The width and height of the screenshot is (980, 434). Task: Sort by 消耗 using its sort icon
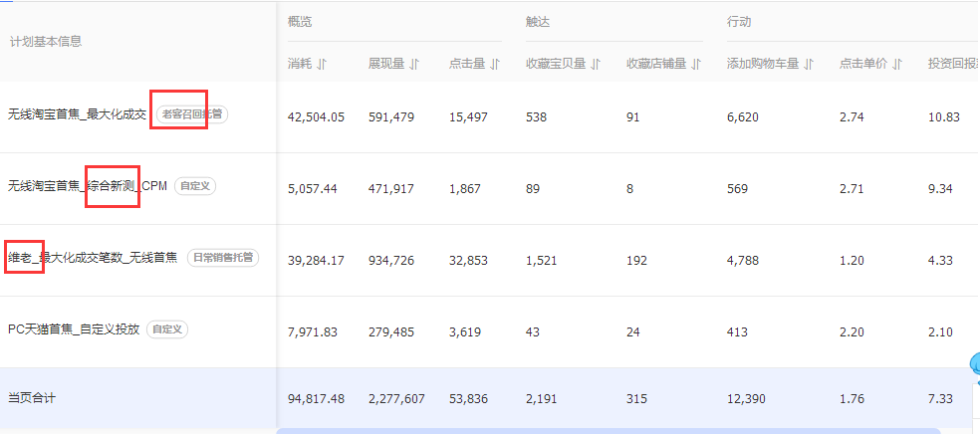coord(323,64)
